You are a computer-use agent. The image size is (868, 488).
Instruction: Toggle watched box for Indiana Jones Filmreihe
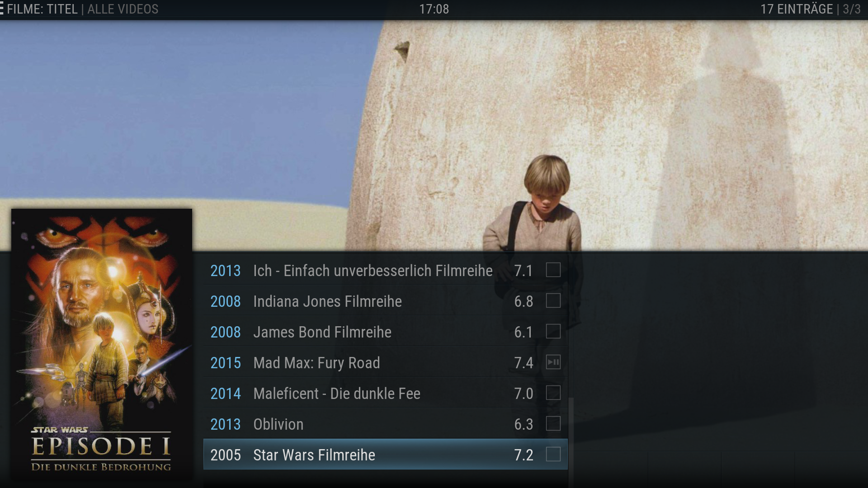tap(553, 301)
